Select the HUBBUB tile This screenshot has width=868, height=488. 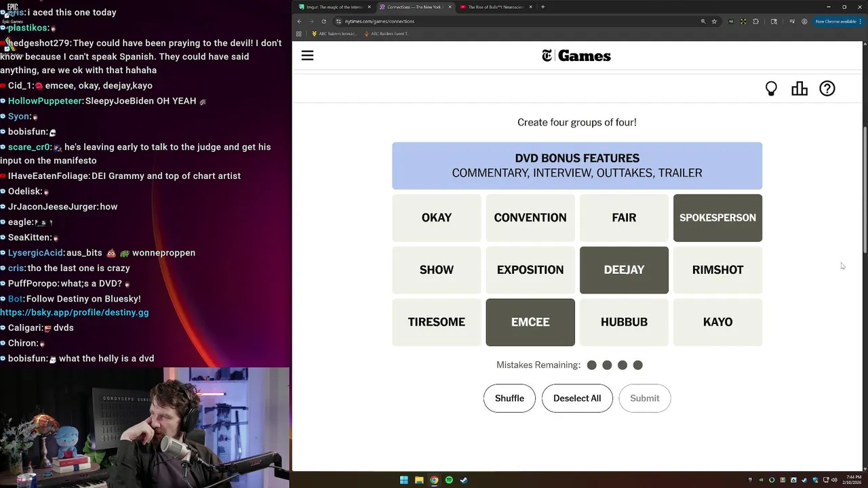pyautogui.click(x=624, y=322)
